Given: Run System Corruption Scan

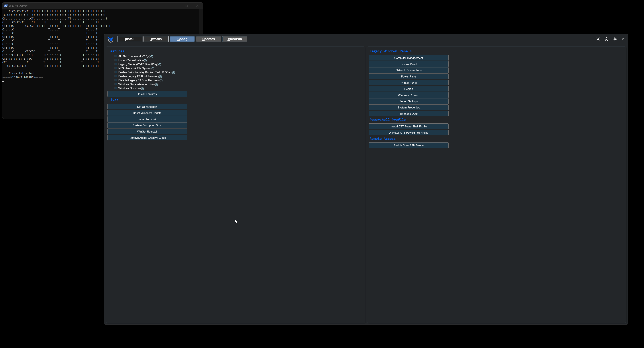Looking at the screenshot, I should [x=147, y=125].
